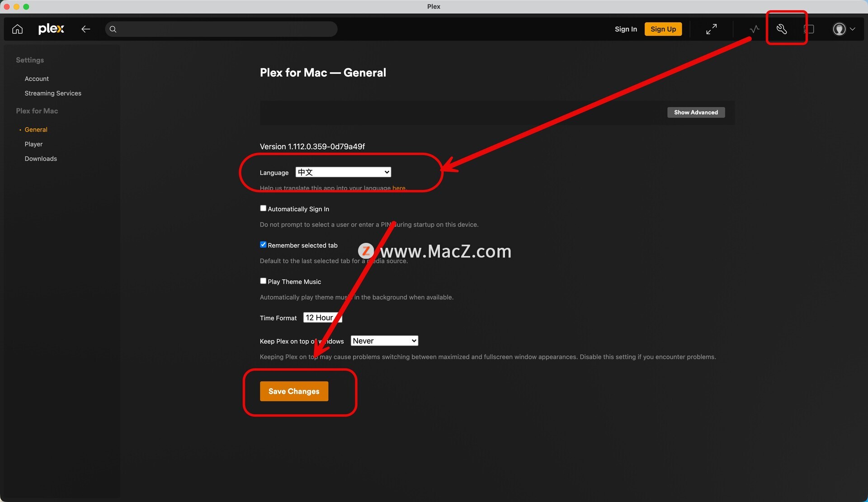
Task: Click the Home icon
Action: 17,29
